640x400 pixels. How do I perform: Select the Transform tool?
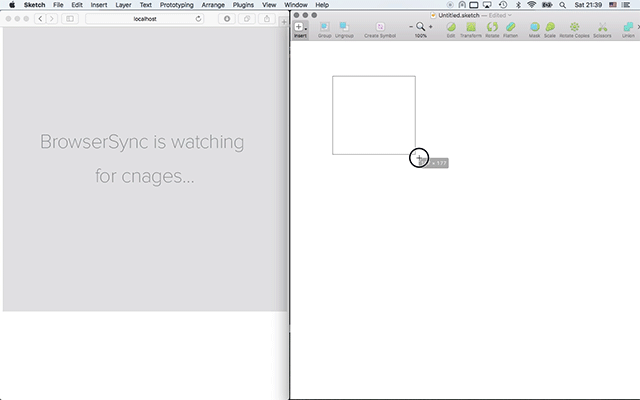[x=471, y=27]
